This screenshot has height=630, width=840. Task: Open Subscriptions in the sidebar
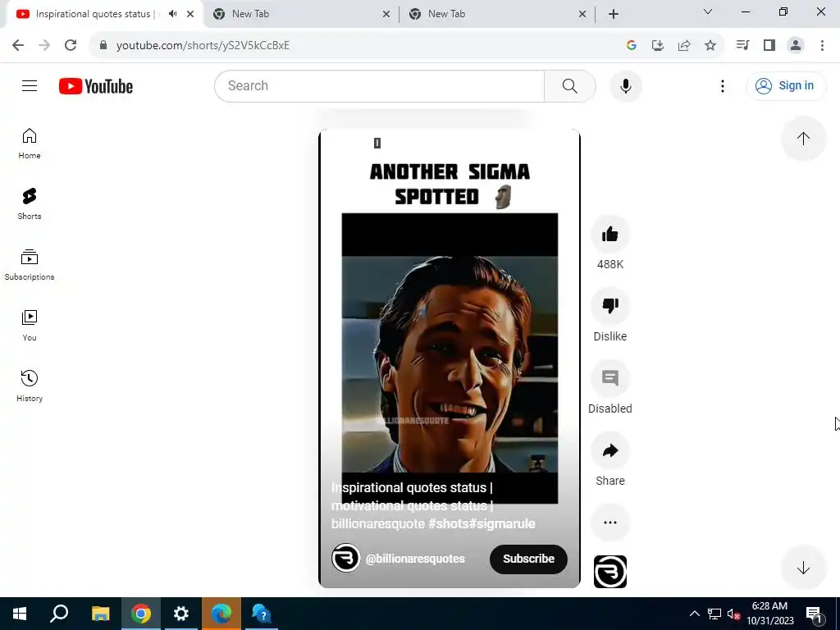[30, 265]
